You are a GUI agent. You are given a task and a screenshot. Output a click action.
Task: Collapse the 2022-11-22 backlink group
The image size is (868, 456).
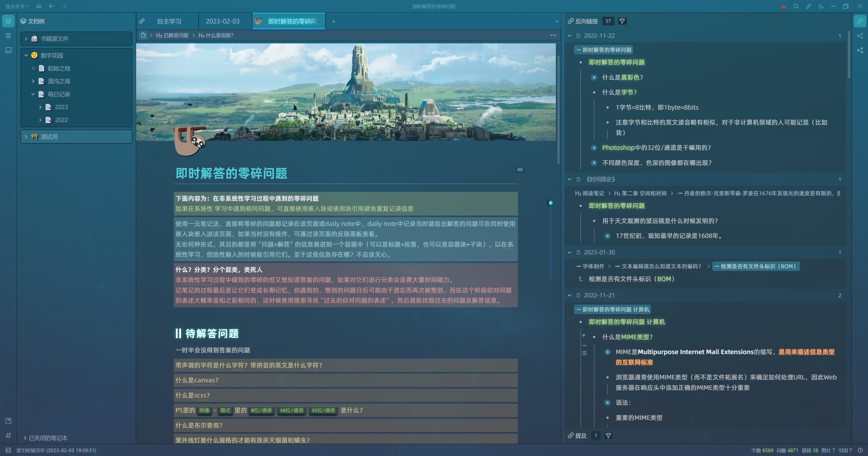click(x=569, y=35)
